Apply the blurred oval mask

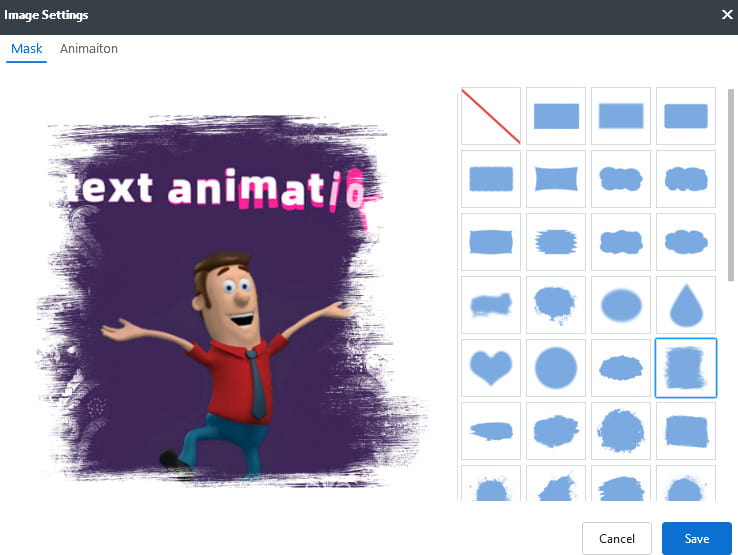click(x=621, y=305)
